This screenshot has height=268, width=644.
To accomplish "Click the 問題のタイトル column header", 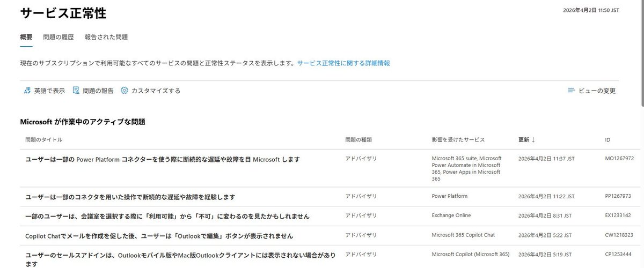I will click(x=44, y=139).
